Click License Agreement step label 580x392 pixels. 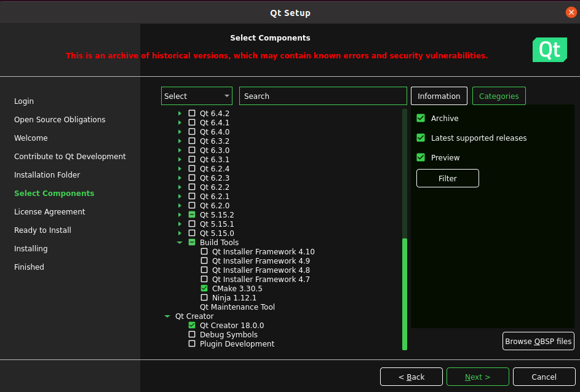coord(50,212)
